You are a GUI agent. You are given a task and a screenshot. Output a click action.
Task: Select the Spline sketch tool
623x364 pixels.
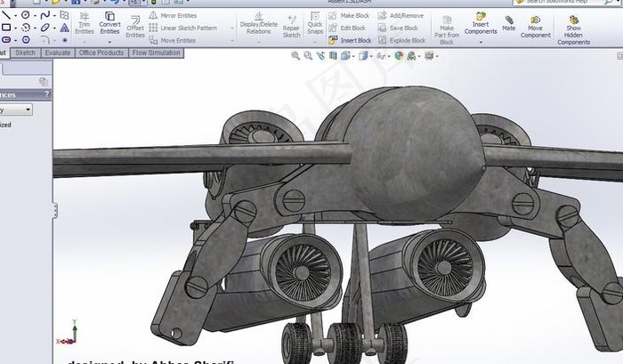coord(44,15)
